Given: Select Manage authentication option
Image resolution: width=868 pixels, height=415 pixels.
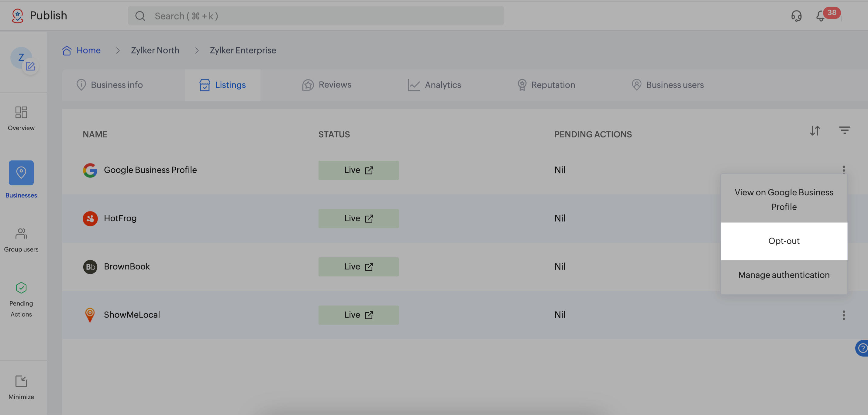Looking at the screenshot, I should click(784, 275).
